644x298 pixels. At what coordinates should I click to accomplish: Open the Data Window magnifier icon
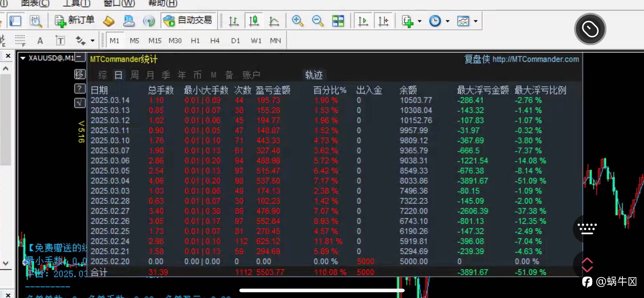pyautogui.click(x=36, y=21)
